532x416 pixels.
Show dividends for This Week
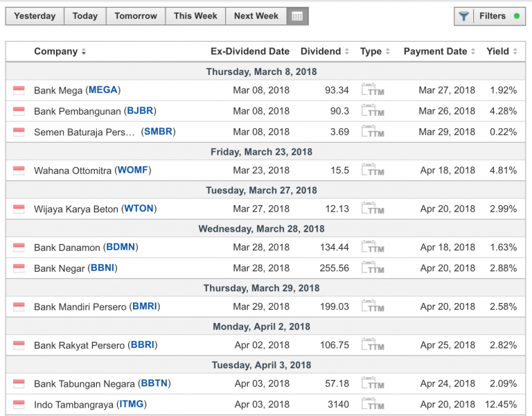pyautogui.click(x=195, y=16)
